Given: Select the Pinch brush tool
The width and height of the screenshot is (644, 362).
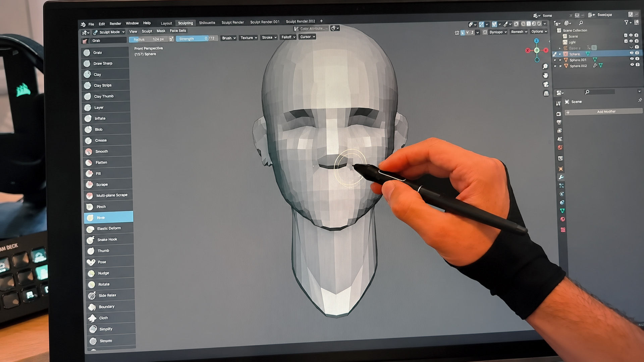Looking at the screenshot, I should 108,206.
